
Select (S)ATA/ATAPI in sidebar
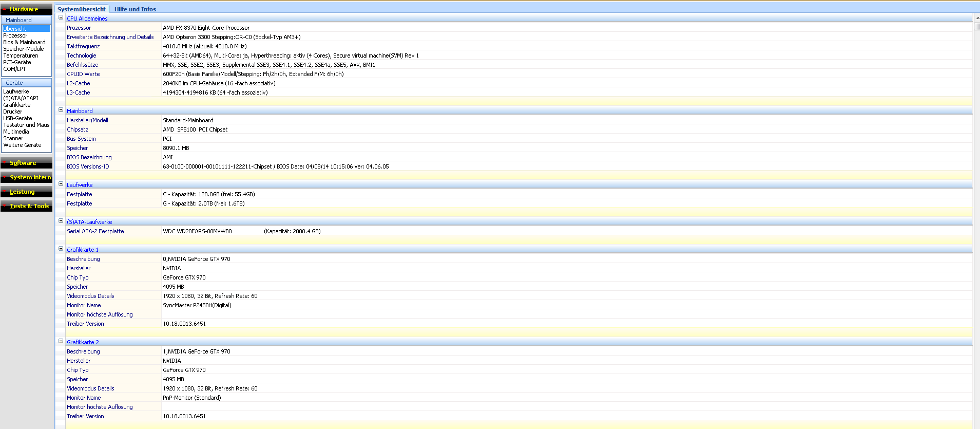pyautogui.click(x=21, y=98)
